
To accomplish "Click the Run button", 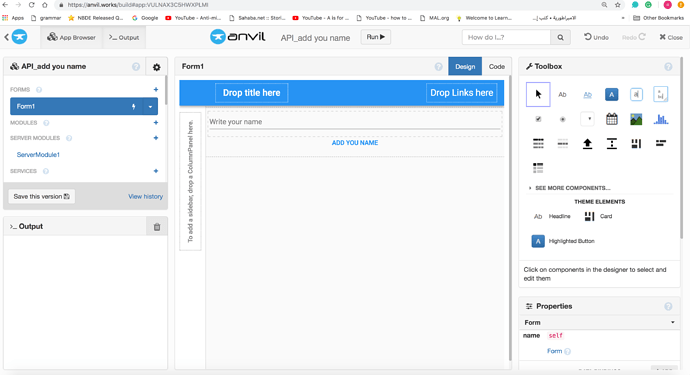I will (x=375, y=37).
